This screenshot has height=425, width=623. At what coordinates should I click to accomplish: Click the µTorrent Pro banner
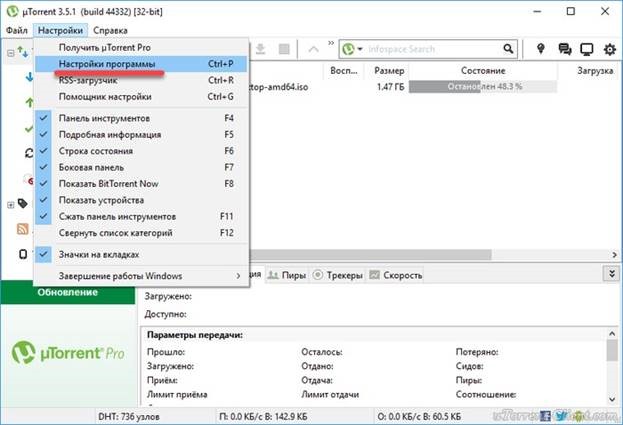pos(68,354)
